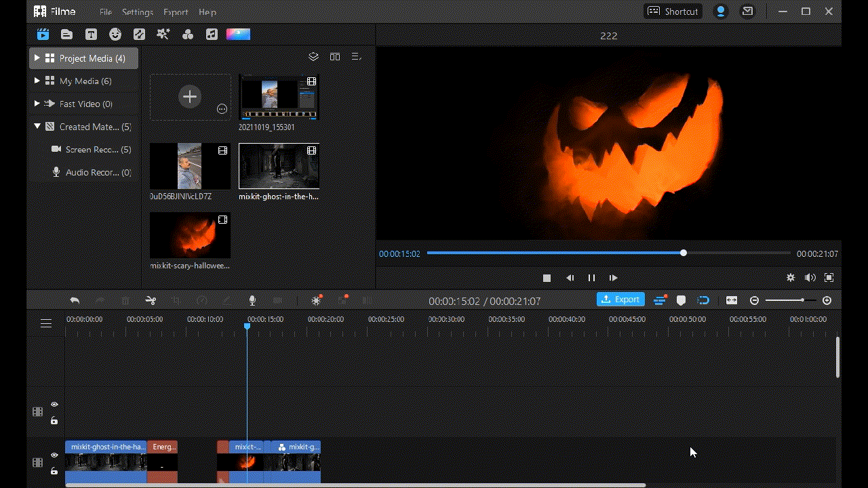868x488 pixels.
Task: Select Audio Recordings (0) item
Action: coord(91,172)
